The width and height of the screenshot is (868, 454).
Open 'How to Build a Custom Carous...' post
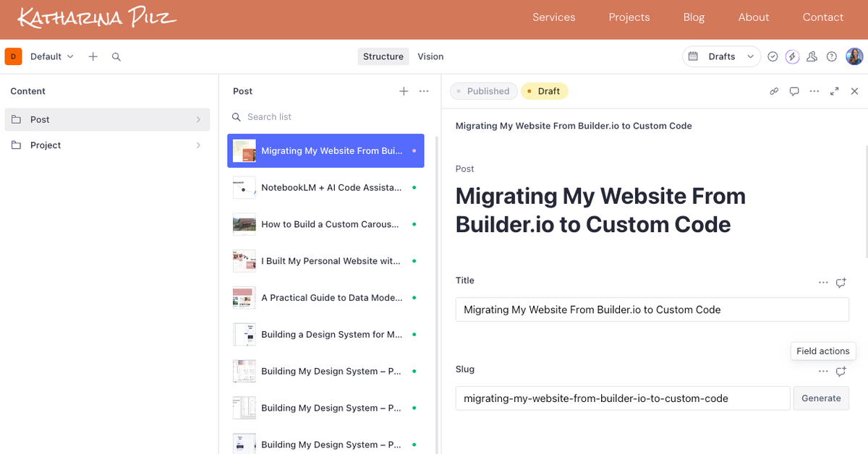(x=325, y=224)
